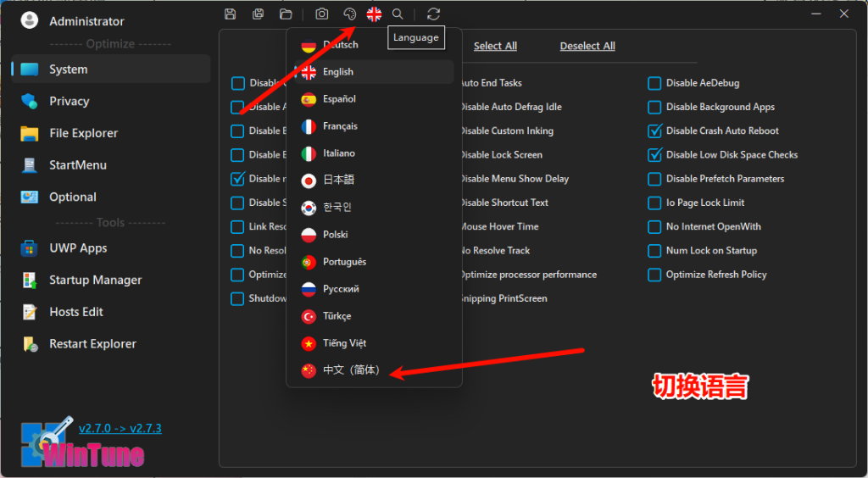Click the magnifier search icon

[398, 14]
